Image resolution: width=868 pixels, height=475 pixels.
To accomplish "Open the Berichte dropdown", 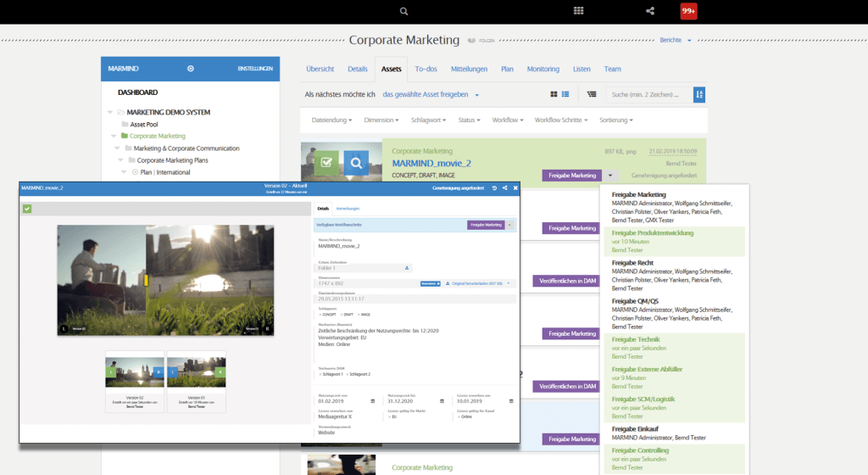I will tap(676, 40).
